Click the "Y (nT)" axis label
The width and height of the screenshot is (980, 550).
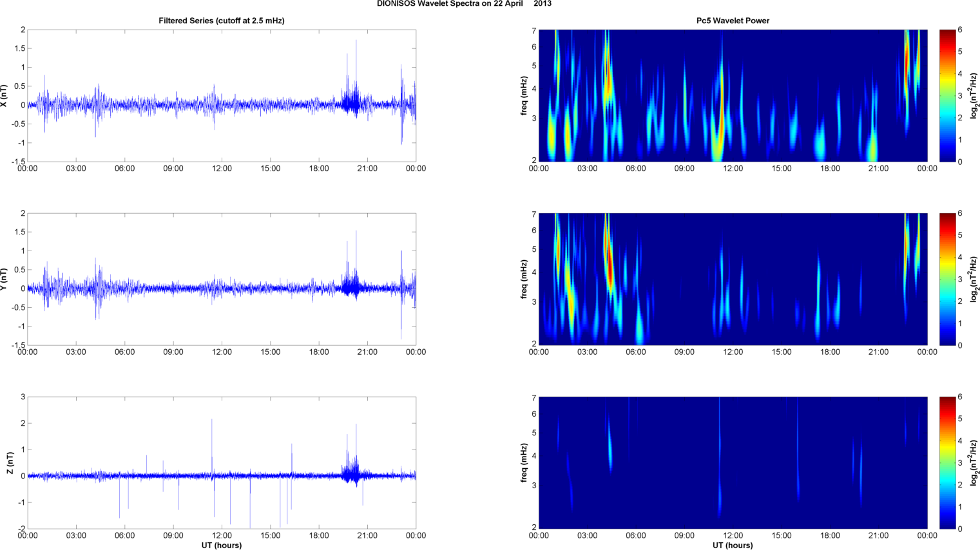tap(5, 279)
